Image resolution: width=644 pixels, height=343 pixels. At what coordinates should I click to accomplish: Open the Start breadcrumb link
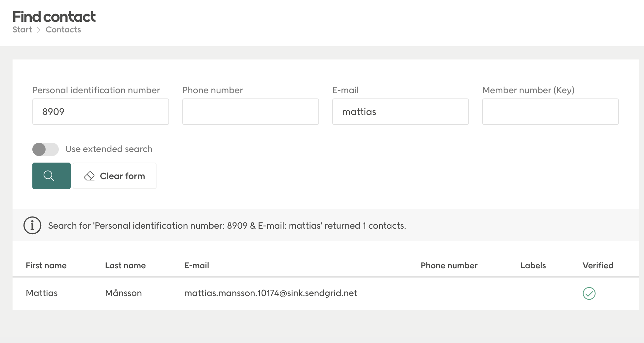(x=22, y=30)
